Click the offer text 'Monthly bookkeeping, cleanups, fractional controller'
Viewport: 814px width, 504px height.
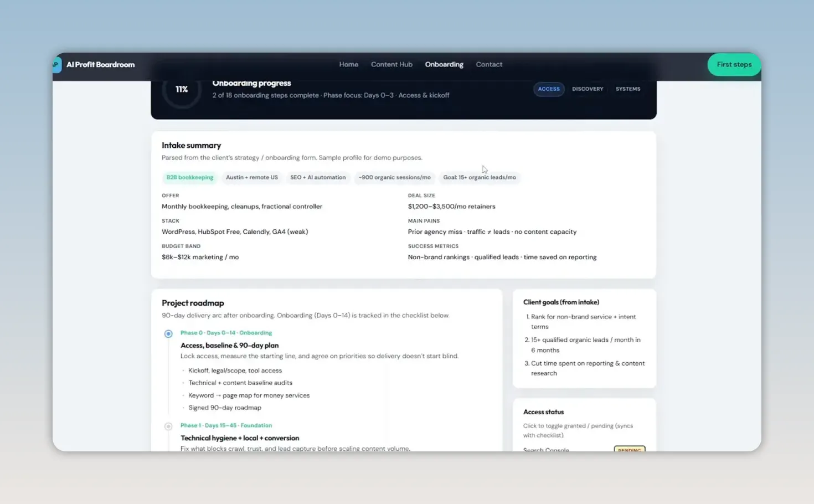click(x=242, y=207)
